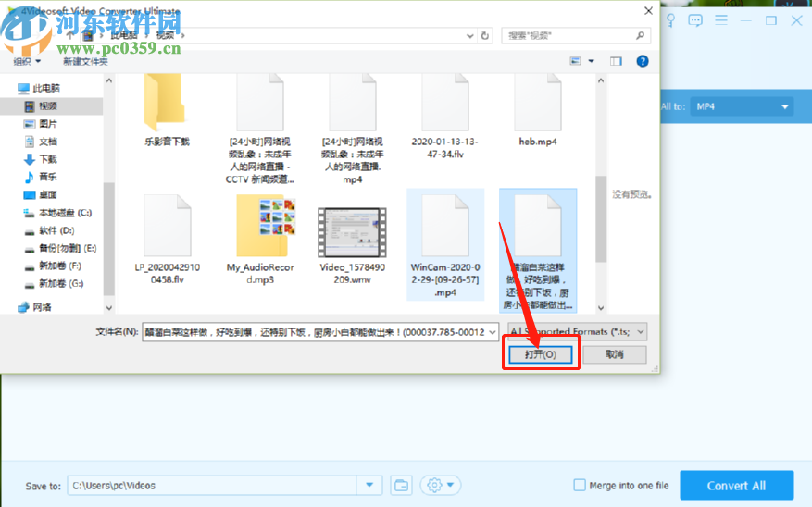
Task: Select 文档 in the navigation tree
Action: click(41, 142)
